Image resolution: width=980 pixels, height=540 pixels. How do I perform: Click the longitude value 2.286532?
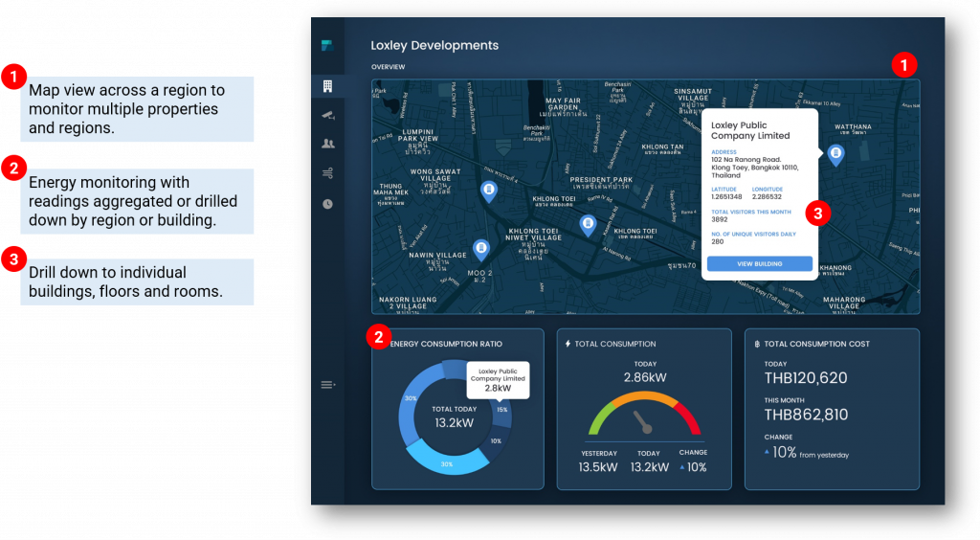point(767,197)
